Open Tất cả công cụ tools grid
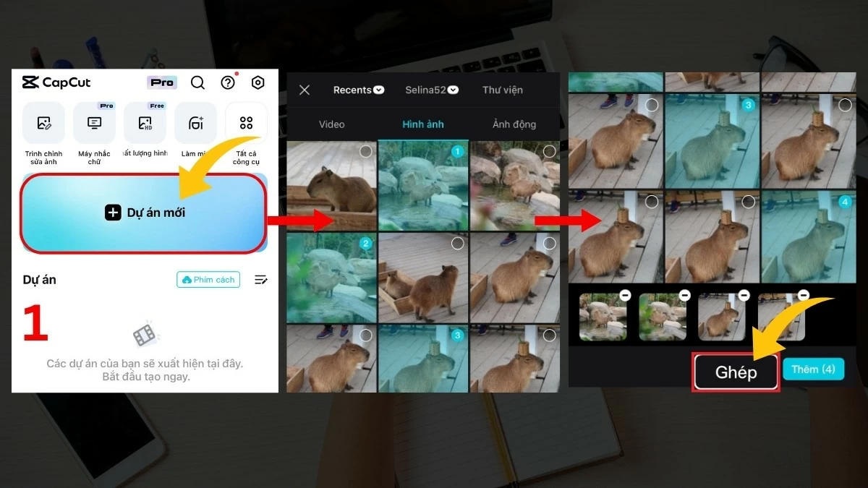Image resolution: width=868 pixels, height=488 pixels. (x=246, y=124)
